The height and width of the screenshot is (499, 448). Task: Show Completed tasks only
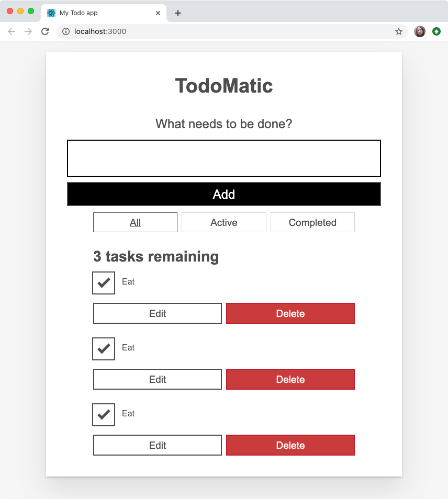tap(312, 222)
